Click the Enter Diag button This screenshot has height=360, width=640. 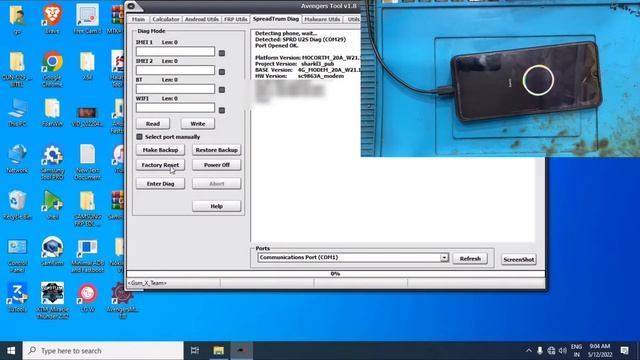[160, 184]
